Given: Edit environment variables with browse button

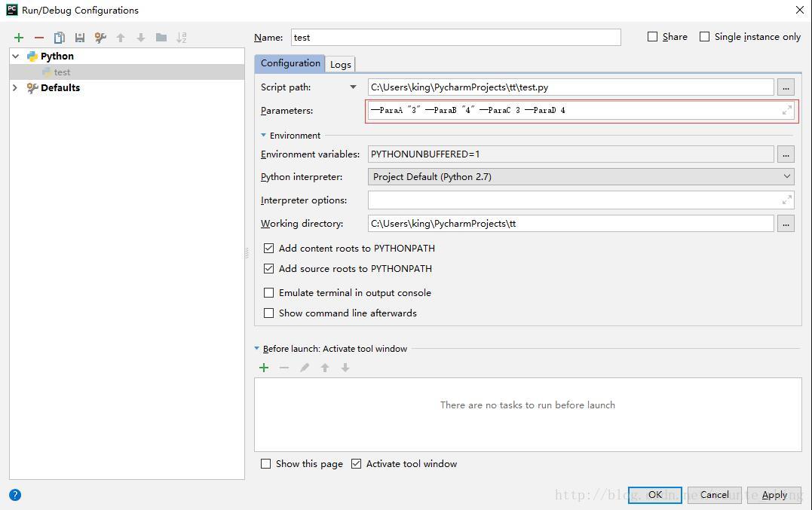Looking at the screenshot, I should click(786, 154).
